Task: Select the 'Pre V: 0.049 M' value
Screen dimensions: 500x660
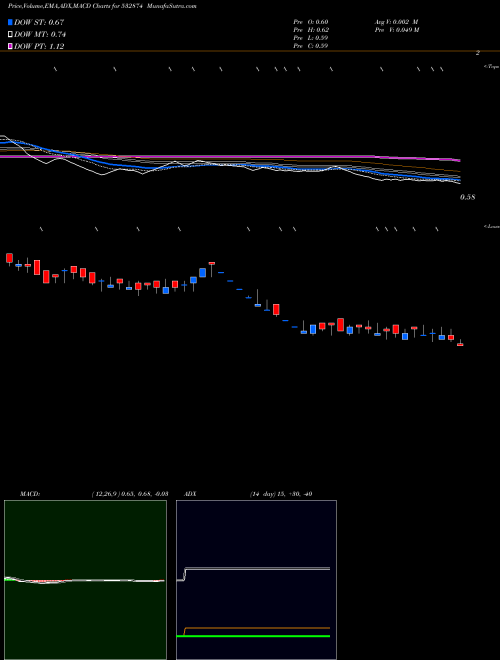Action: point(397,30)
